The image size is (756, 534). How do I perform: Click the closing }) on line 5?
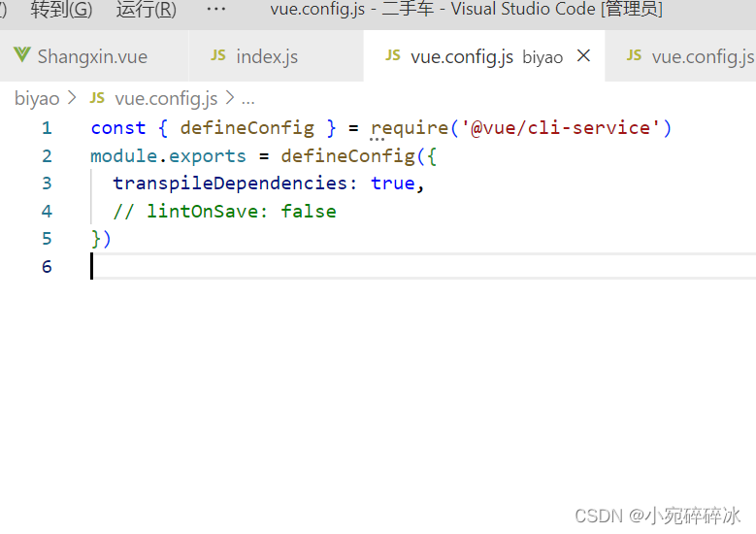[x=101, y=239]
